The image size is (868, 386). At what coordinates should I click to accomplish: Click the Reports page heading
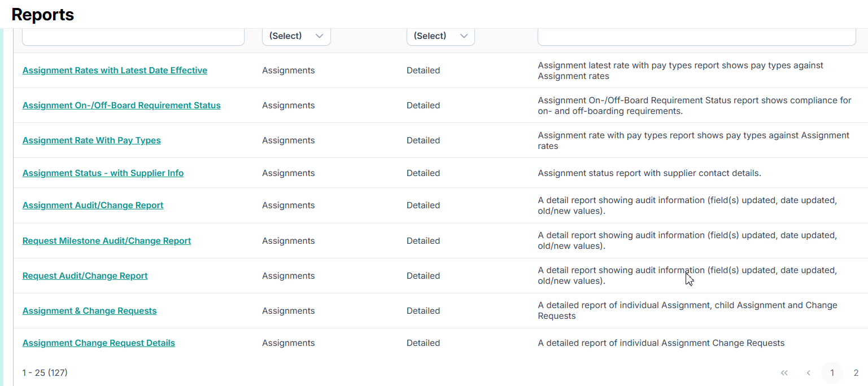click(42, 14)
